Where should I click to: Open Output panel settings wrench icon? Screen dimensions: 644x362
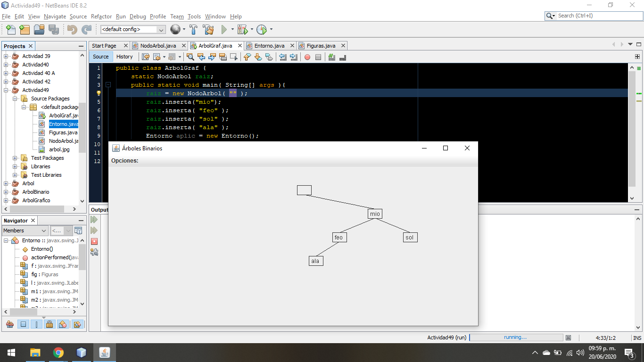[94, 252]
